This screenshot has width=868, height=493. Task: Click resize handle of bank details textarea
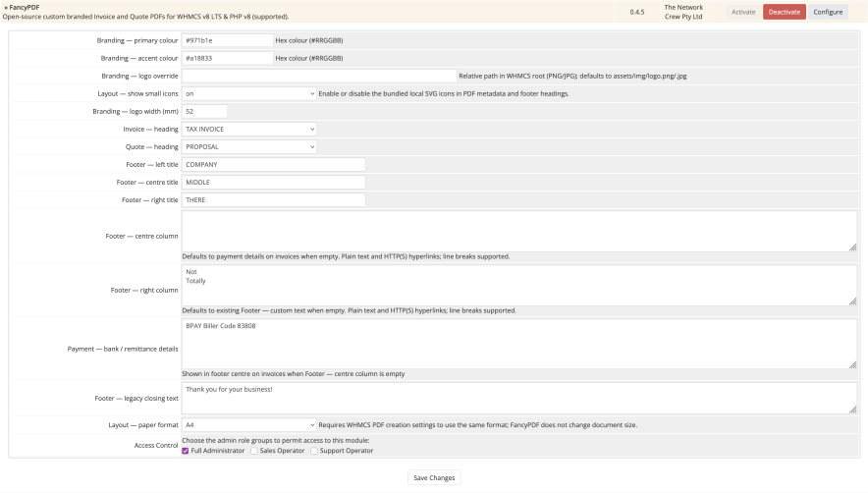click(852, 364)
